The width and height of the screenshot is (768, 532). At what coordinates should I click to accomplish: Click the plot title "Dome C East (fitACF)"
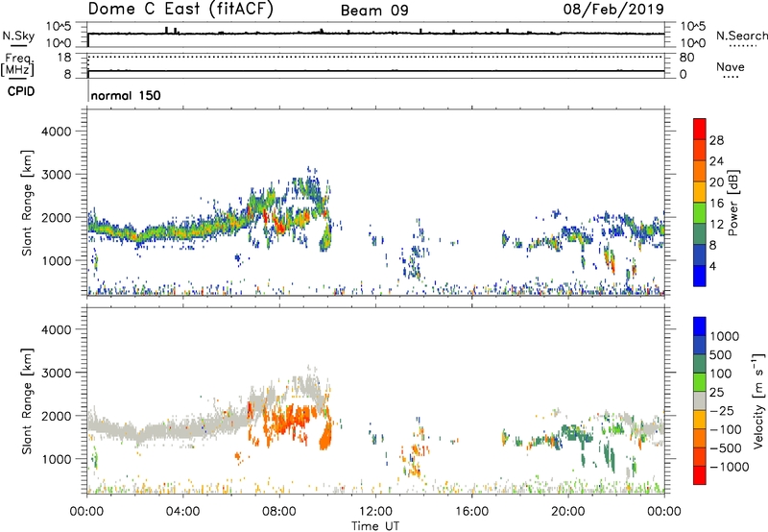coord(180,10)
